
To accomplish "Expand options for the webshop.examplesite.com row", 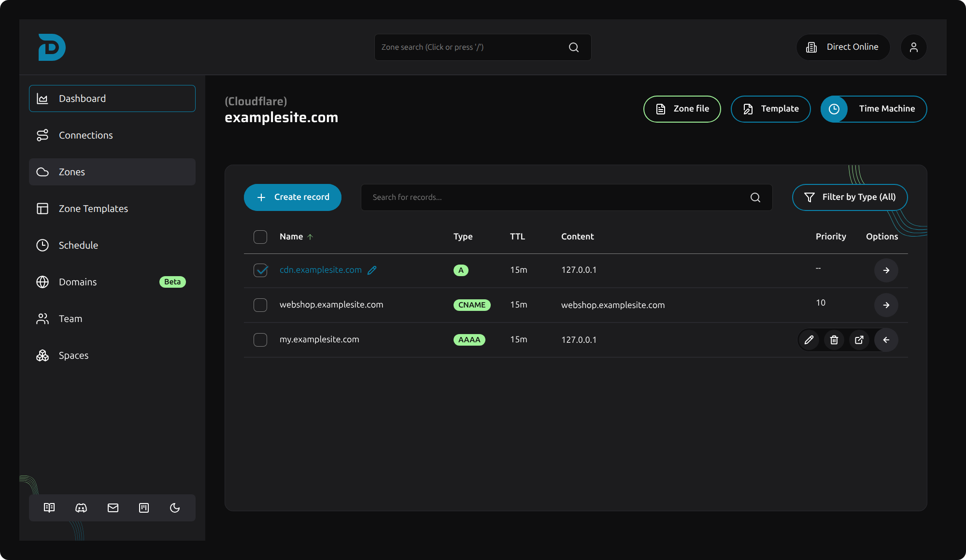I will coord(886,305).
